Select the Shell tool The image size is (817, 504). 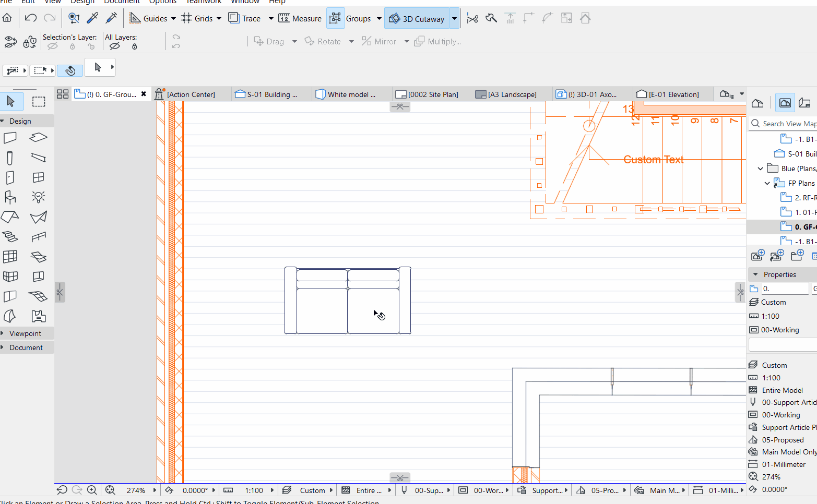[x=38, y=217]
